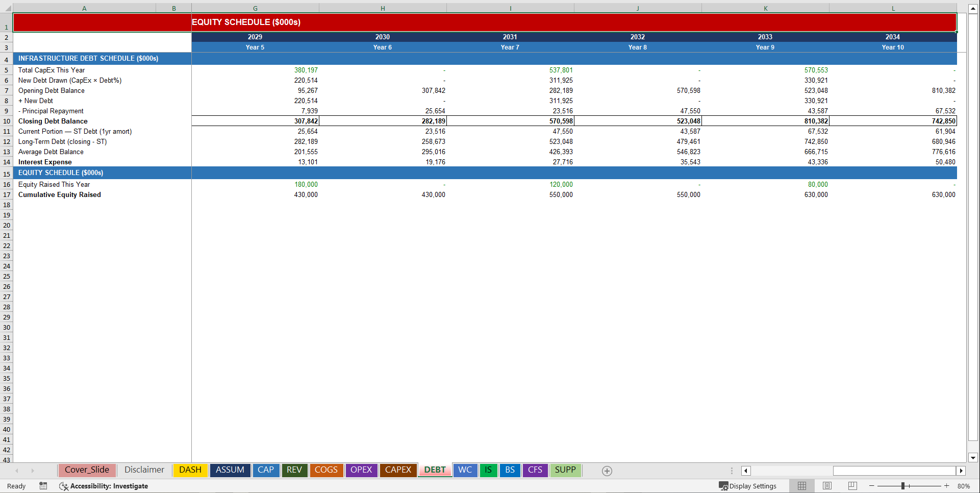980x493 pixels.
Task: Zoom out using the minus icon
Action: click(870, 486)
